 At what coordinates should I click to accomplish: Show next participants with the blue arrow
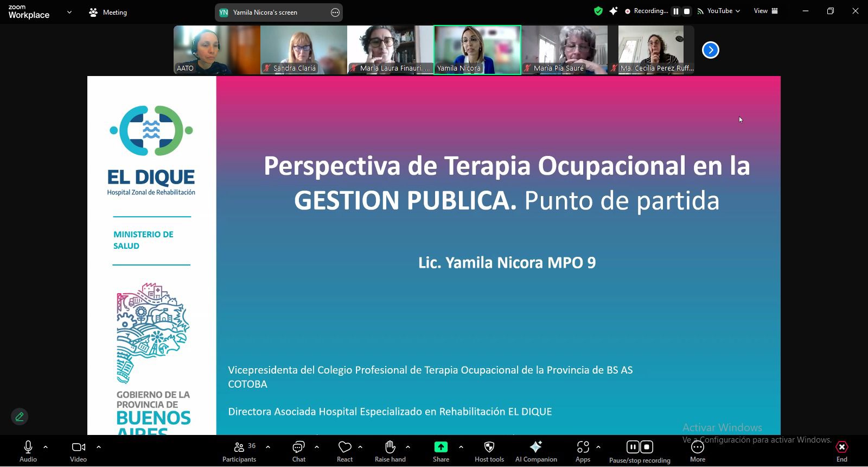click(x=711, y=50)
